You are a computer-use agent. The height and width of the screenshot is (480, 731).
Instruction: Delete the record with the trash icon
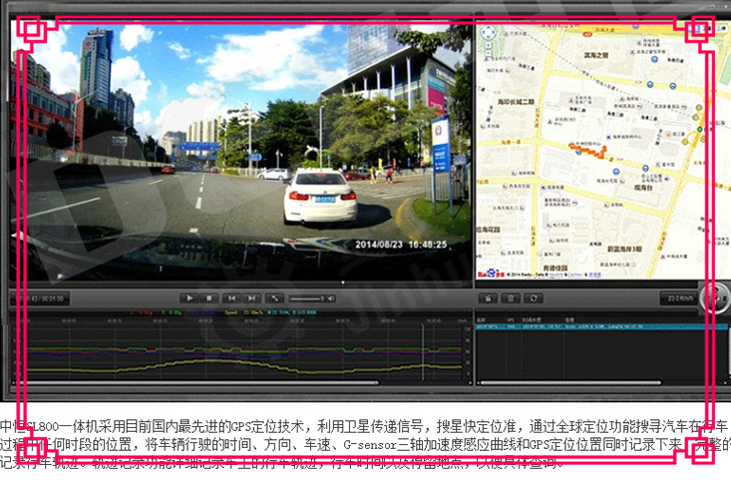pos(511,298)
